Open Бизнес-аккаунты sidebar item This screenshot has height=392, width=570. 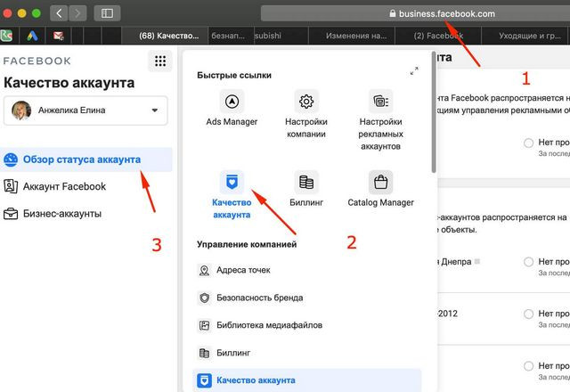(86, 214)
